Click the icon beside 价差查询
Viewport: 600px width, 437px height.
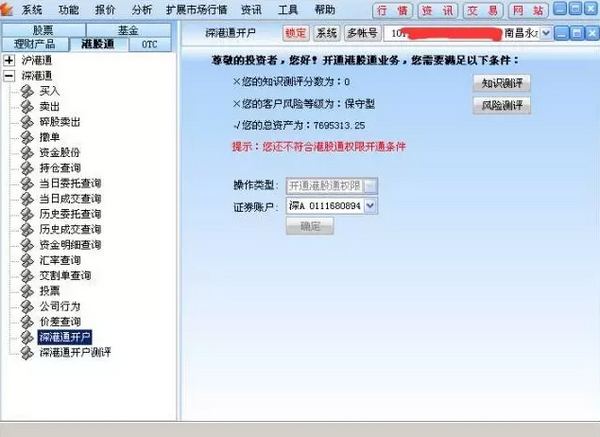27,321
